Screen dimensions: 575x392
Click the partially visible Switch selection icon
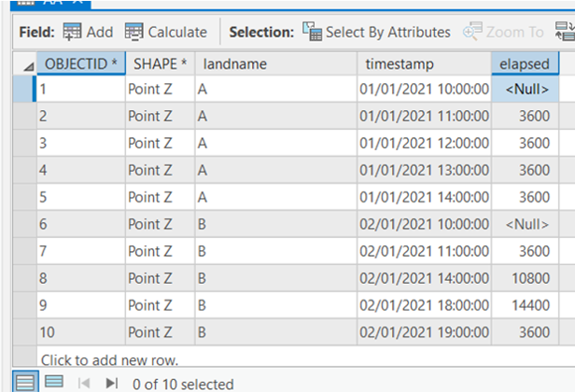(565, 32)
